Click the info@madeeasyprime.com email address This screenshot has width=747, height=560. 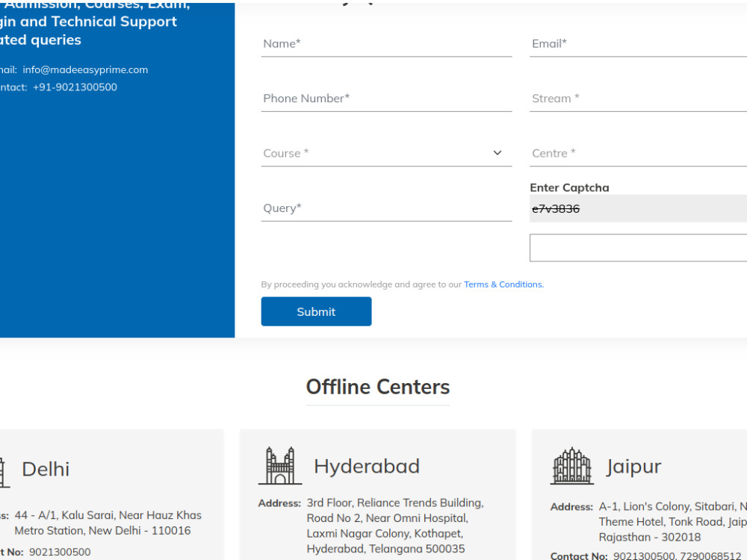coord(85,69)
